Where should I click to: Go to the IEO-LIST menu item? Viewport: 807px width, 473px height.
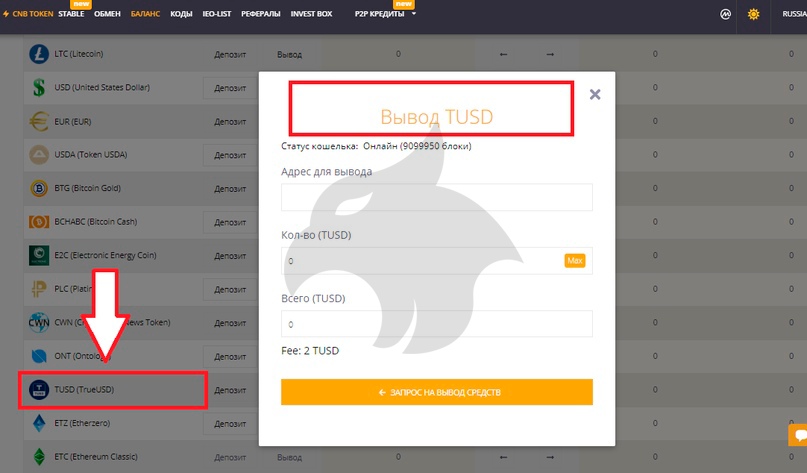tap(216, 15)
